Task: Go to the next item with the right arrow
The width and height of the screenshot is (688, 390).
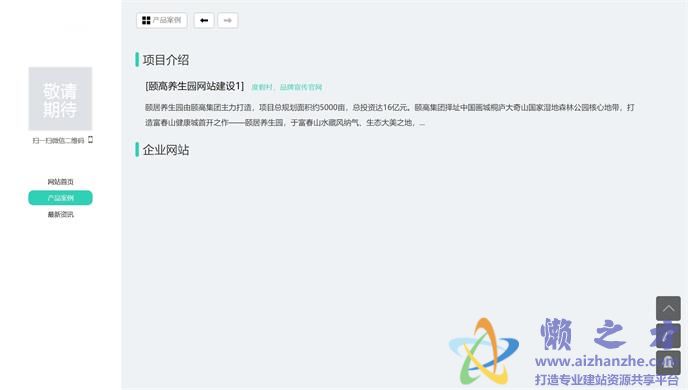Action: click(x=228, y=20)
